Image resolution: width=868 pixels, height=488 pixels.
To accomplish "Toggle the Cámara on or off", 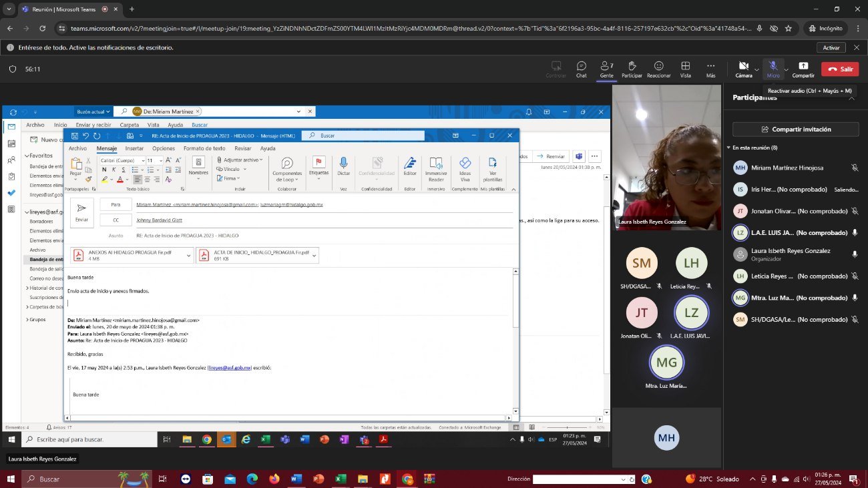I will click(743, 68).
